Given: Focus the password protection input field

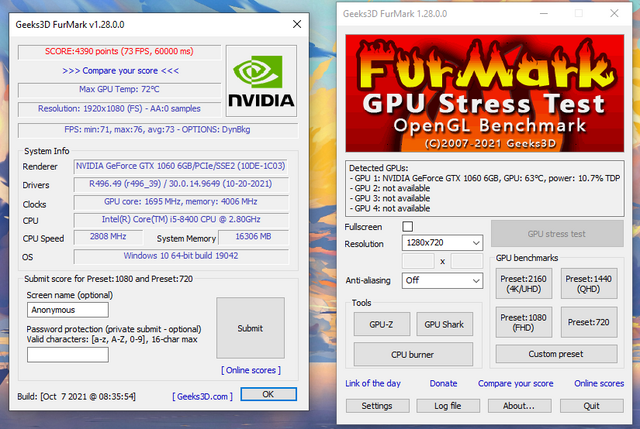Looking at the screenshot, I should tap(67, 354).
